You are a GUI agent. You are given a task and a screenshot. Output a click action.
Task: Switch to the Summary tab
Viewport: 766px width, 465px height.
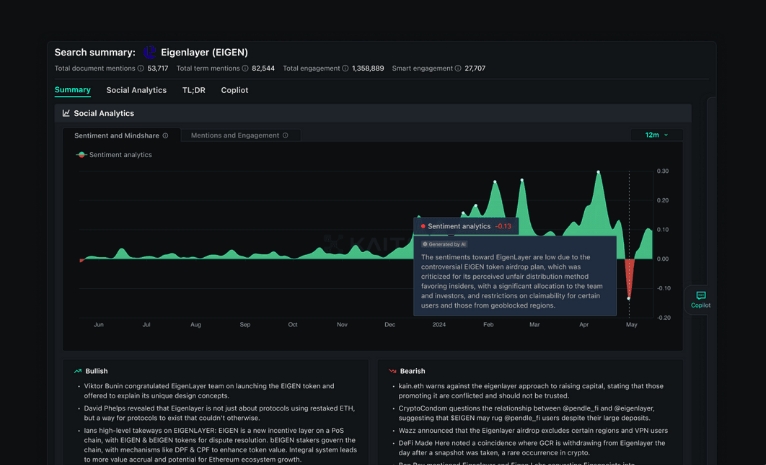(x=72, y=90)
